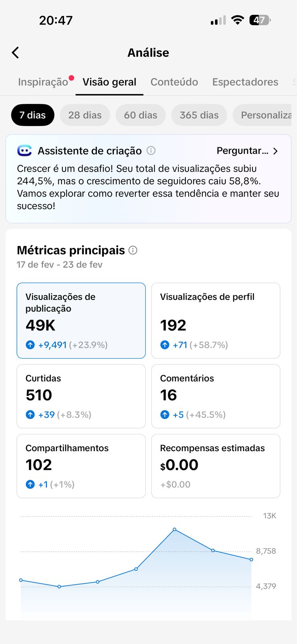
Task: Tap the Assistente de criação robot icon
Action: 25,151
